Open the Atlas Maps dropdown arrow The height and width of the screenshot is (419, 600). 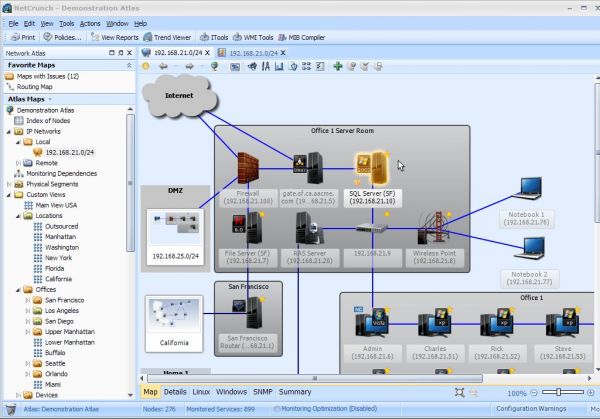[x=50, y=99]
